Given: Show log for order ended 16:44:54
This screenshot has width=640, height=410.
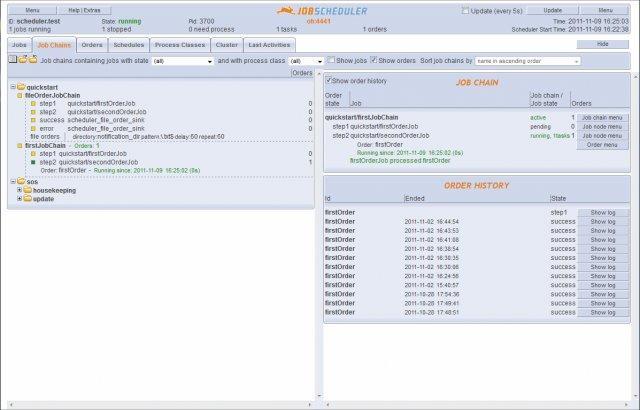Looking at the screenshot, I should (603, 222).
